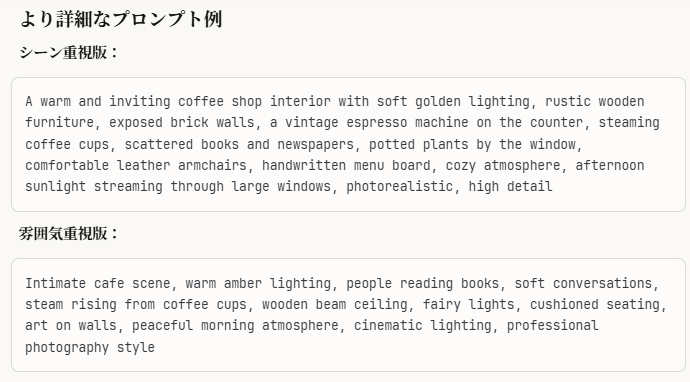Click "potted plants by the window" text
690x382 pixels.
coord(472,144)
